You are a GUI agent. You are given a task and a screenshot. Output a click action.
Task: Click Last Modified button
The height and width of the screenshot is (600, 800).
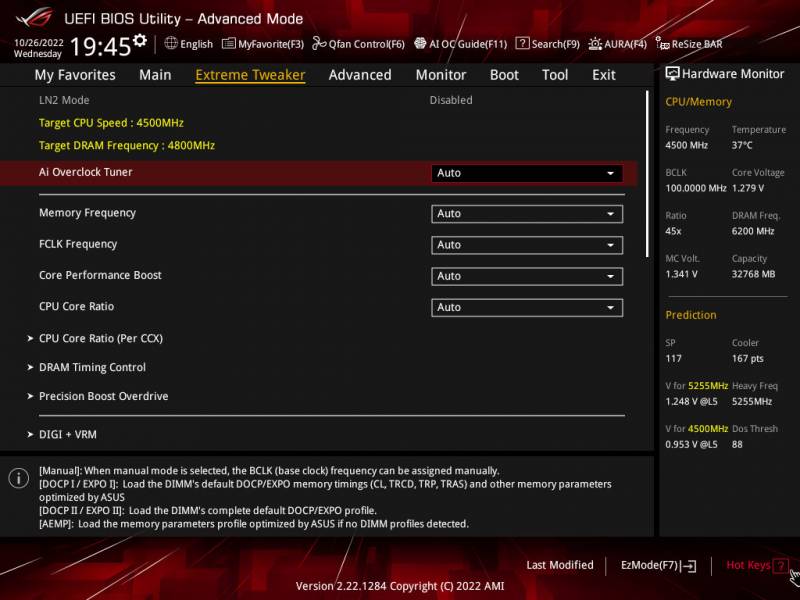tap(560, 565)
